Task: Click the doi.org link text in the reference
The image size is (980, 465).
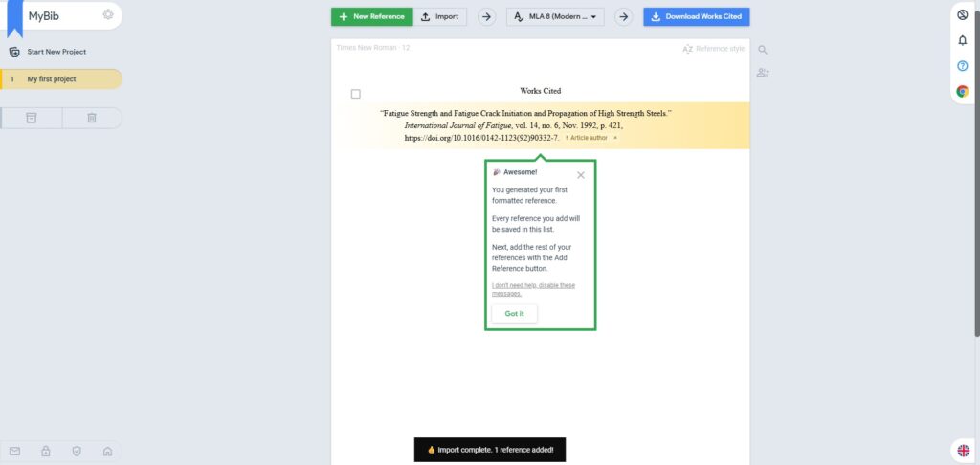Action: (482, 138)
